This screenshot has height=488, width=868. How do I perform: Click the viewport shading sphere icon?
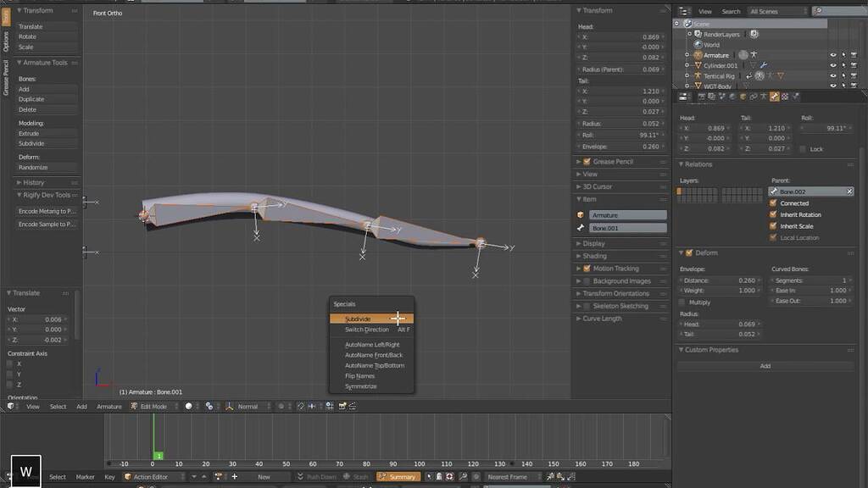click(188, 406)
